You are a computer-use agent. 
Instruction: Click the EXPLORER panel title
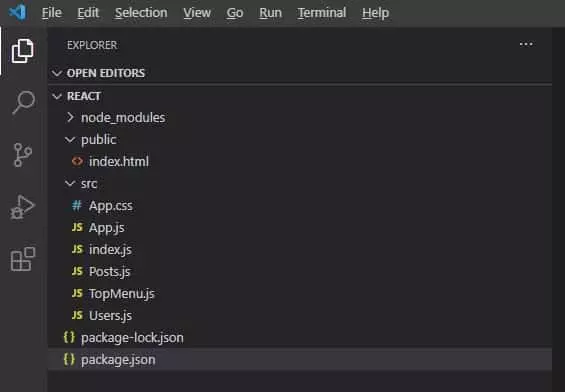point(92,45)
